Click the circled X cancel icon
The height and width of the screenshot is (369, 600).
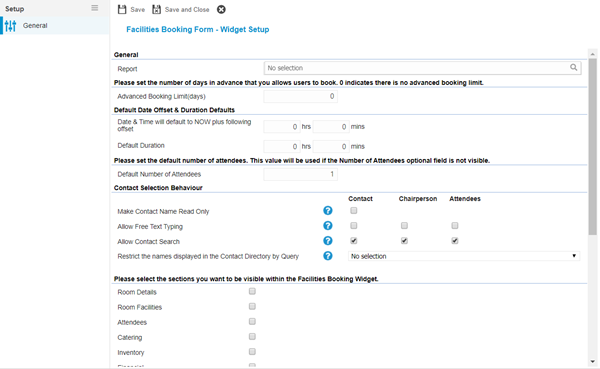click(x=221, y=10)
